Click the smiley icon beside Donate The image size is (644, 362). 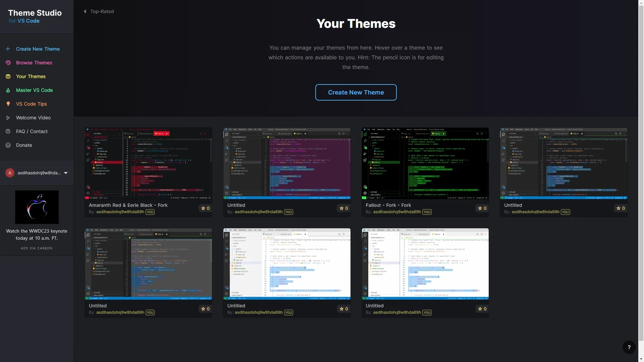coord(8,145)
